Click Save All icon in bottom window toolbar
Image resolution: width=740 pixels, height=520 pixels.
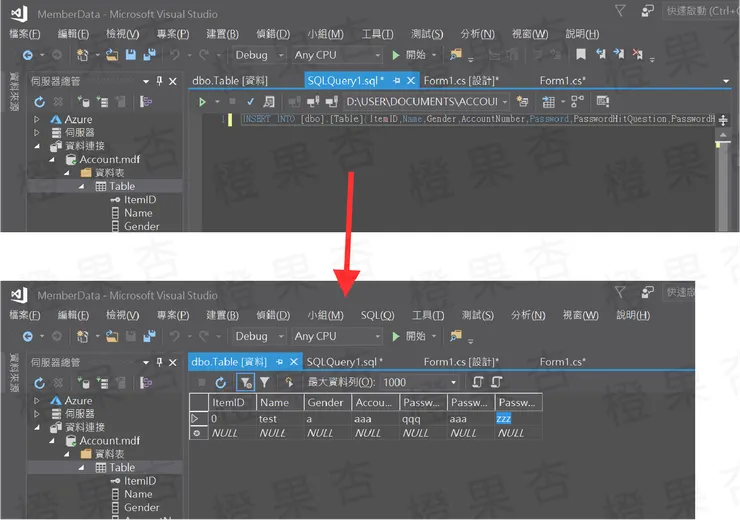click(150, 336)
